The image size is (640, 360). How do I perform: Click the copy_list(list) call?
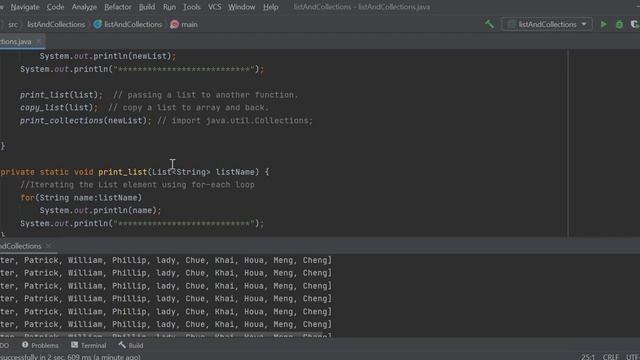[x=59, y=107]
